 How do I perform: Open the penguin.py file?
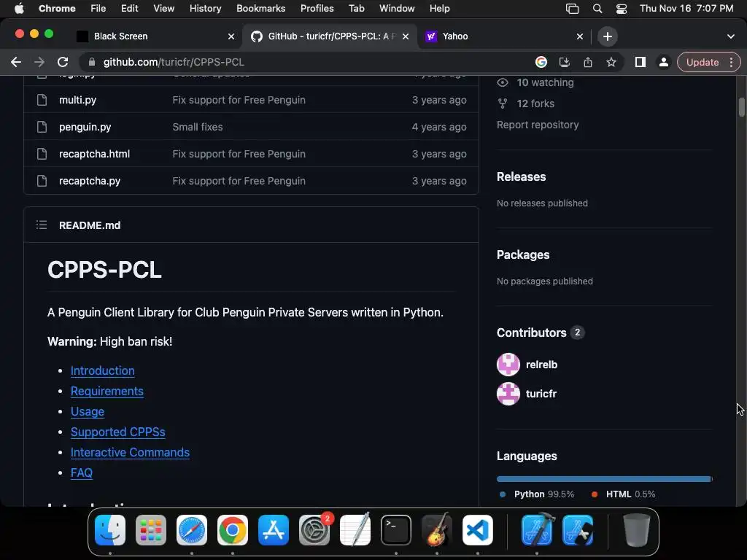pos(85,127)
